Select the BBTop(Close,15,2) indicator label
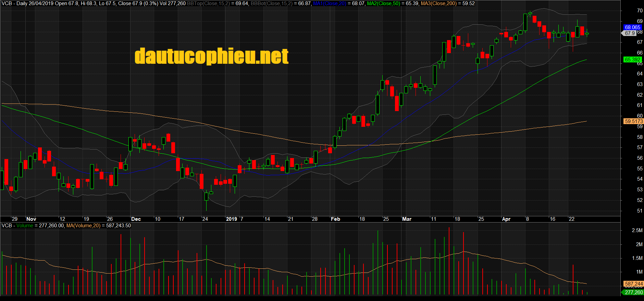 tap(208, 3)
